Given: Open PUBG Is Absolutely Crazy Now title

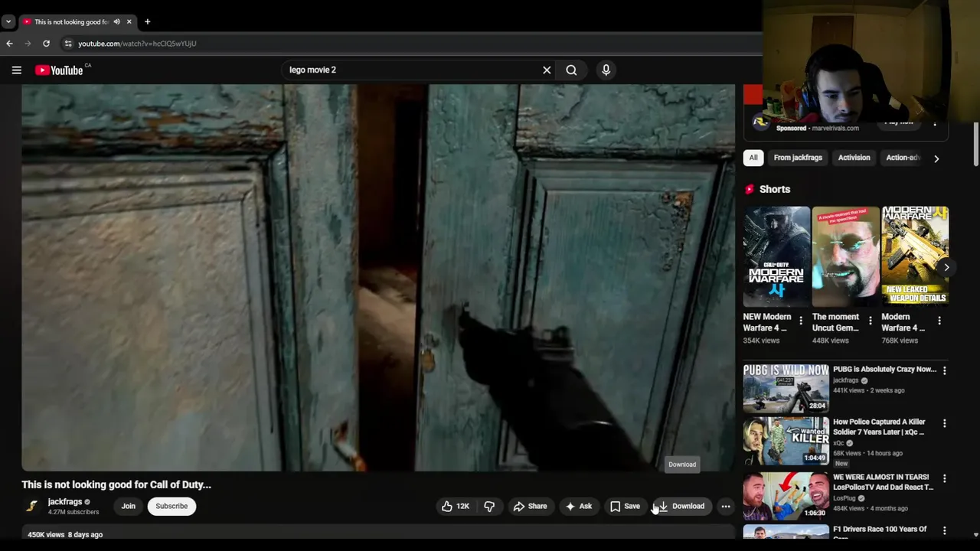Looking at the screenshot, I should click(x=884, y=369).
